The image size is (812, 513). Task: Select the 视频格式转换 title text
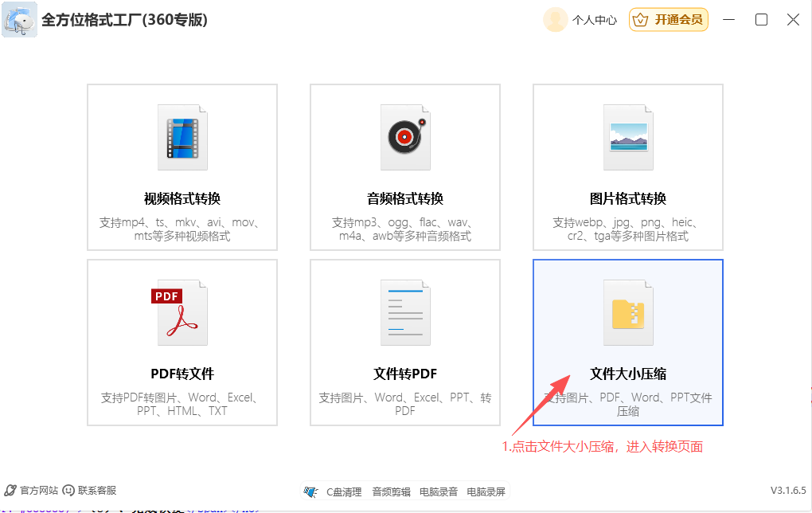pos(182,198)
